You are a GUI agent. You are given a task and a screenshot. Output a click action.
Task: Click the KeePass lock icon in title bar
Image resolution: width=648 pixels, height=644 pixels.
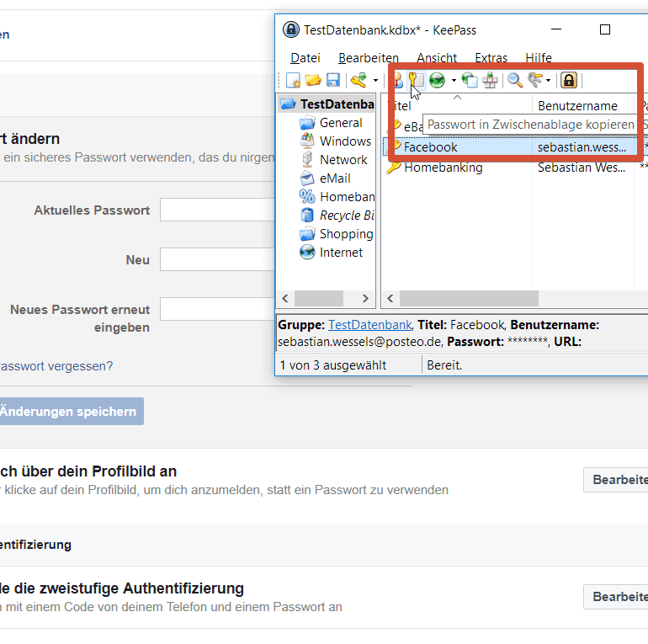tap(291, 29)
